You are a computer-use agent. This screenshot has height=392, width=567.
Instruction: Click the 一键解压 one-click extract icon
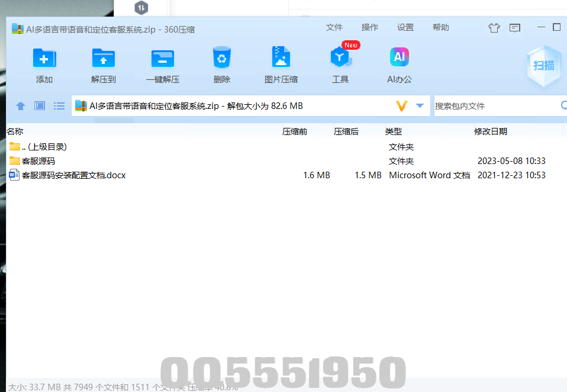(x=162, y=58)
